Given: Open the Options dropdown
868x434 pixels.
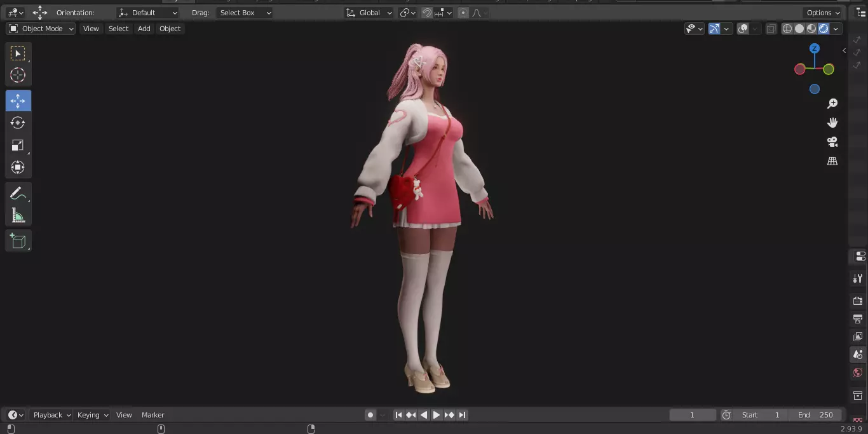Looking at the screenshot, I should pos(824,13).
